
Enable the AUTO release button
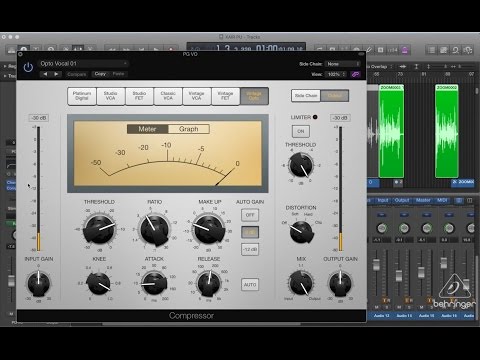(250, 285)
